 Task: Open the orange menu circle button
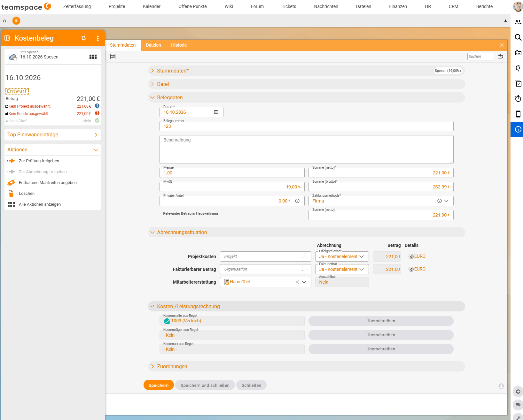[16, 21]
